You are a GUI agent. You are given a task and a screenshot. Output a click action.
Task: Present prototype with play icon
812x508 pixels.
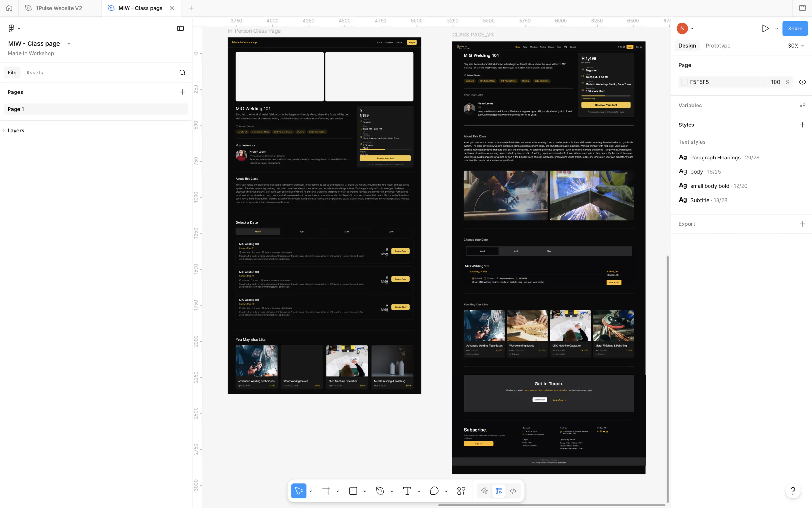click(765, 29)
